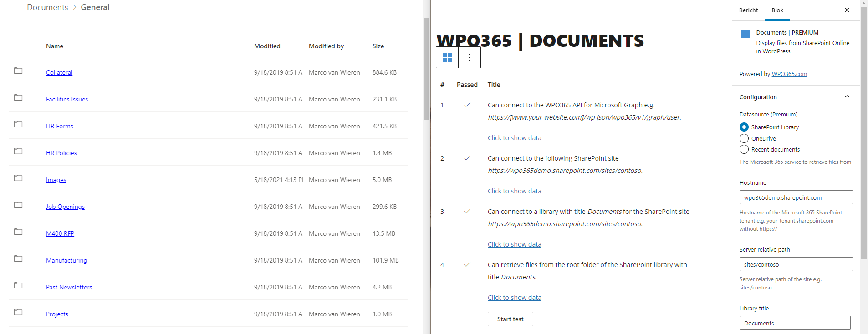Click the Modified by column header
This screenshot has width=868, height=334.
pyautogui.click(x=326, y=46)
